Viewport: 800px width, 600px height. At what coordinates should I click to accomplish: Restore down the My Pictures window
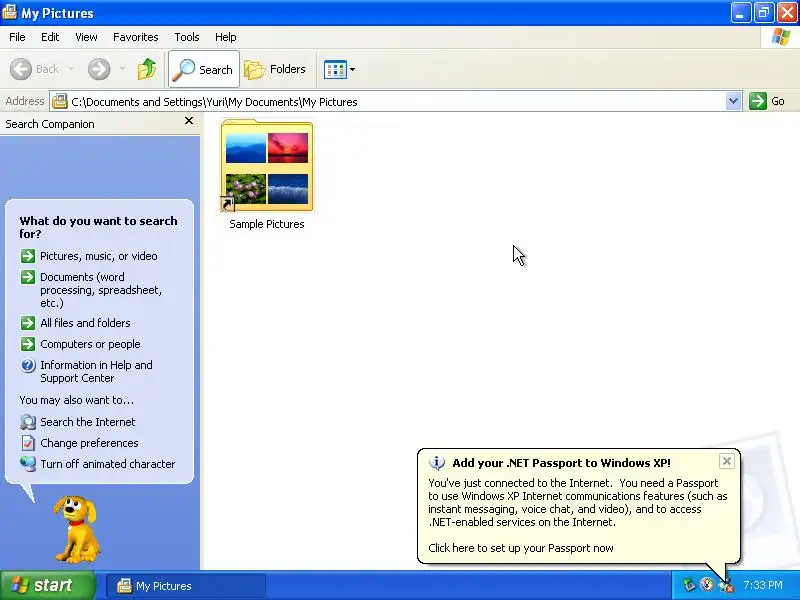click(x=764, y=13)
